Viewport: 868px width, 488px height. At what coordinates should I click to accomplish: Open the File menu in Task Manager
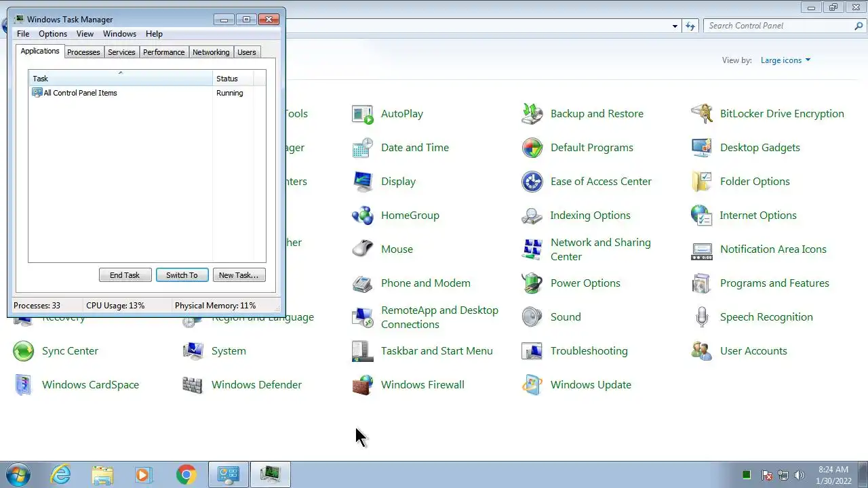(x=23, y=34)
